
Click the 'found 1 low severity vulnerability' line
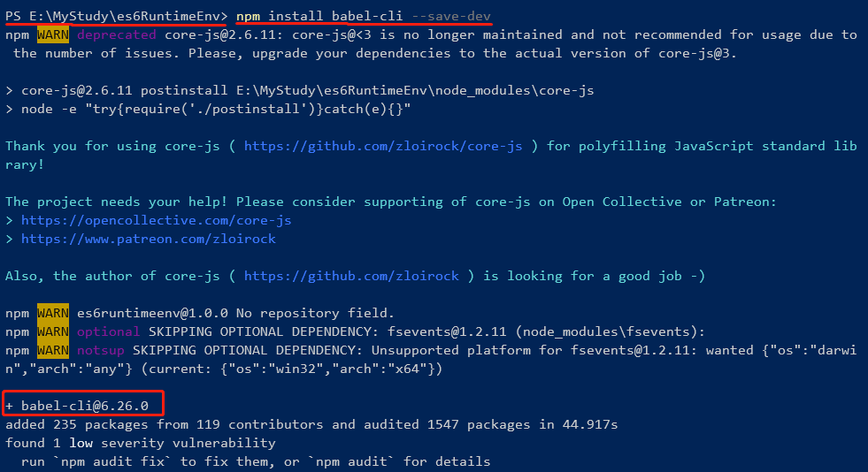point(140,443)
